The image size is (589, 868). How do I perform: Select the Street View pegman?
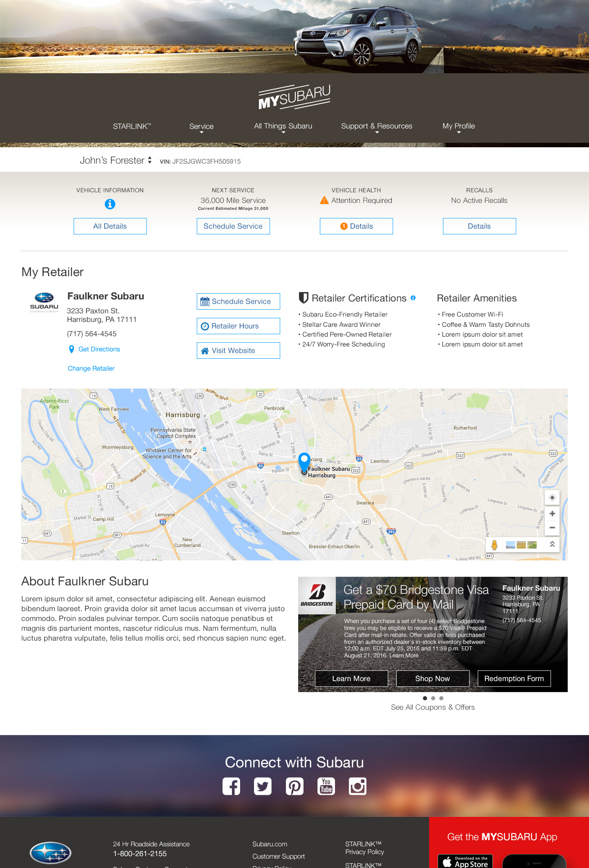495,545
